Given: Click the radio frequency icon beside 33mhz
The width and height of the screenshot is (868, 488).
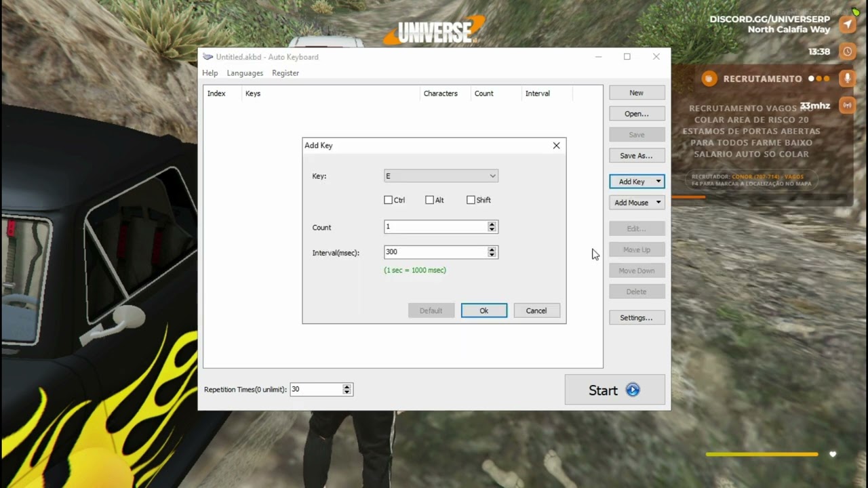Looking at the screenshot, I should [847, 105].
